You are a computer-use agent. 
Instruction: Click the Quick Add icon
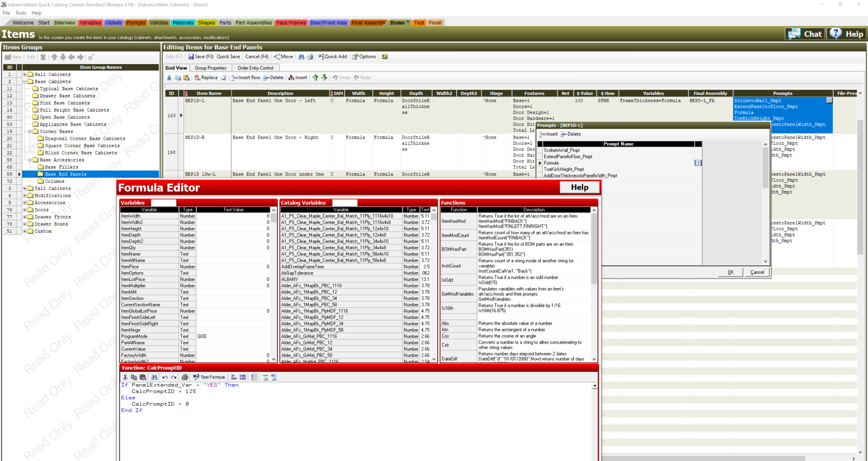(x=332, y=57)
